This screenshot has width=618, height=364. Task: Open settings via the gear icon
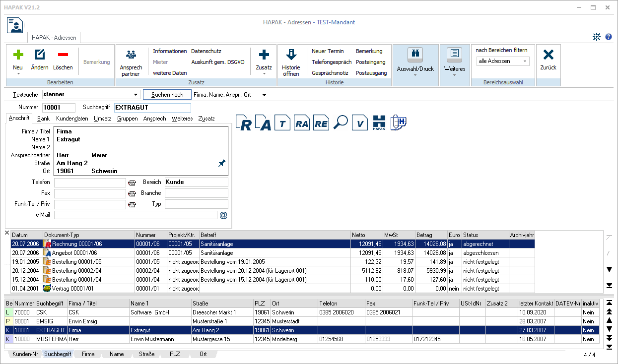click(x=597, y=37)
